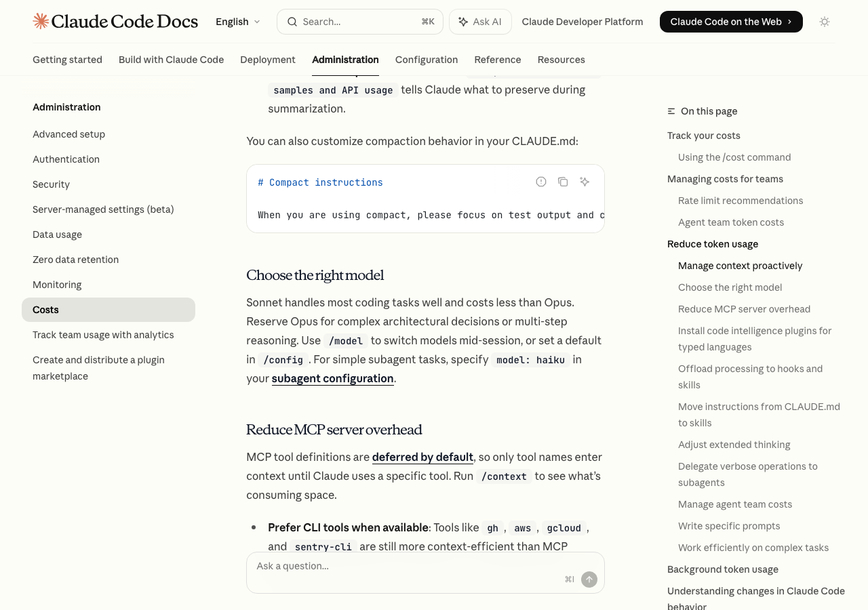Report incorrect code via the octagon alert icon

pyautogui.click(x=541, y=182)
